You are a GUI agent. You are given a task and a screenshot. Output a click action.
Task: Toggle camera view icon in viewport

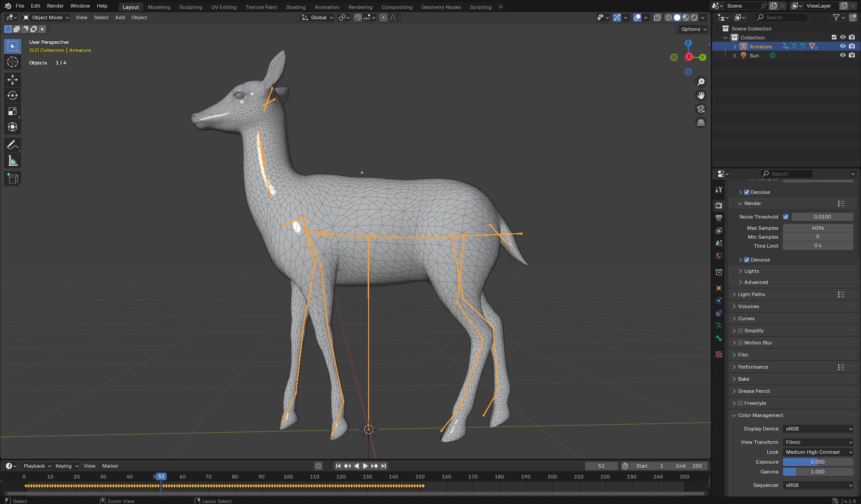click(x=700, y=109)
